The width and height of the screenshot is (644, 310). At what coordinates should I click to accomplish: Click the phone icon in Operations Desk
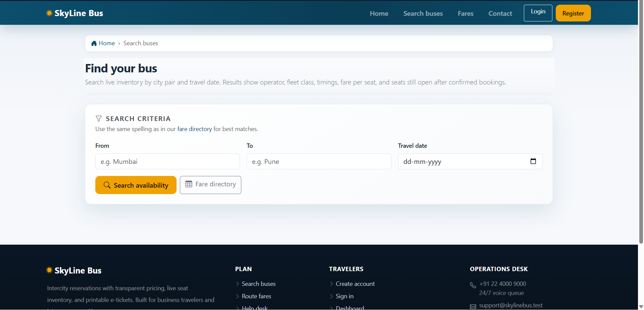pos(473,285)
